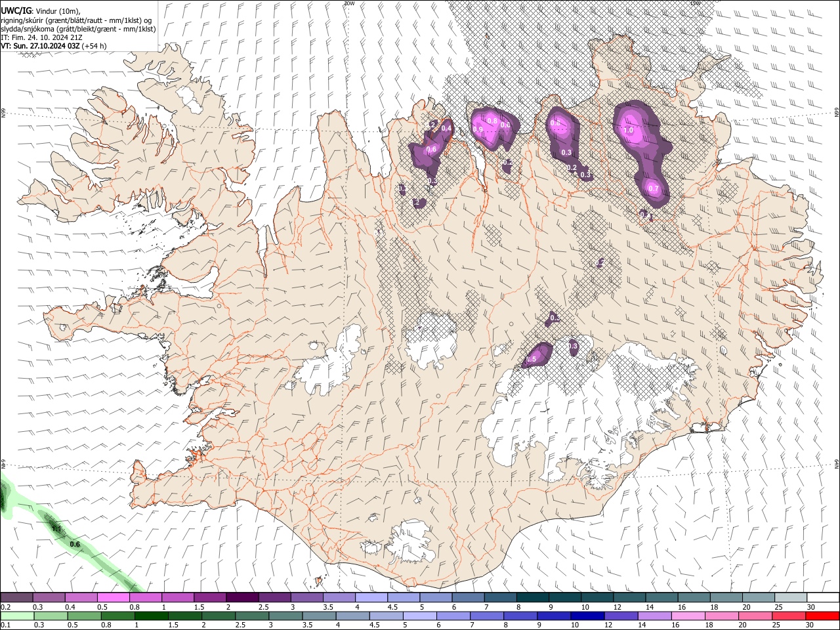Click the '0.4' snowfall value on the map
Image resolution: width=840 pixels, height=630 pixels.
point(446,129)
